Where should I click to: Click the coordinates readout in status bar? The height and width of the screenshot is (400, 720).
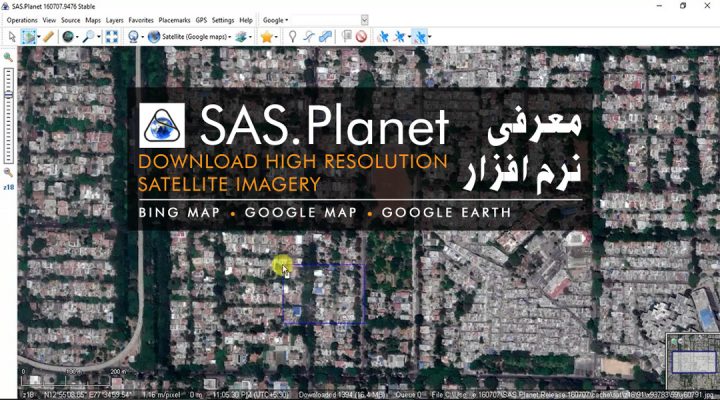[88, 395]
